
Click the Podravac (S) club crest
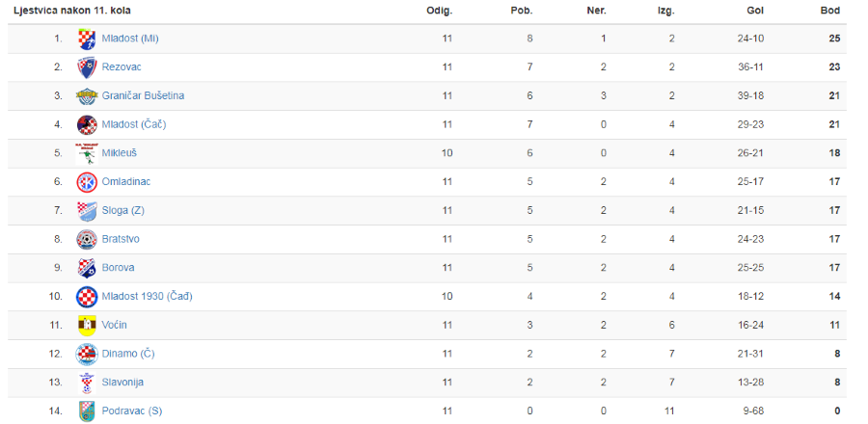click(x=87, y=411)
